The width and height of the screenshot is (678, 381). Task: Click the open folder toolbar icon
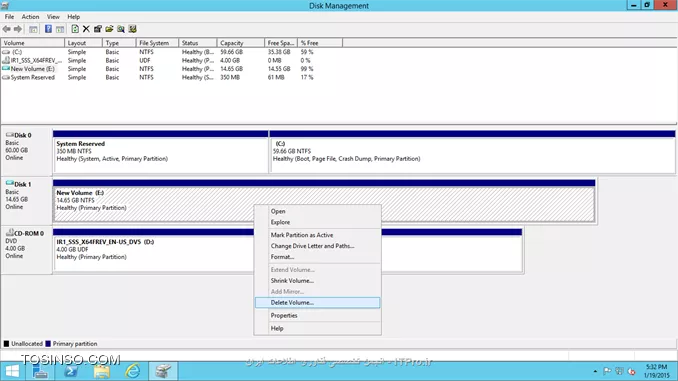coord(109,29)
